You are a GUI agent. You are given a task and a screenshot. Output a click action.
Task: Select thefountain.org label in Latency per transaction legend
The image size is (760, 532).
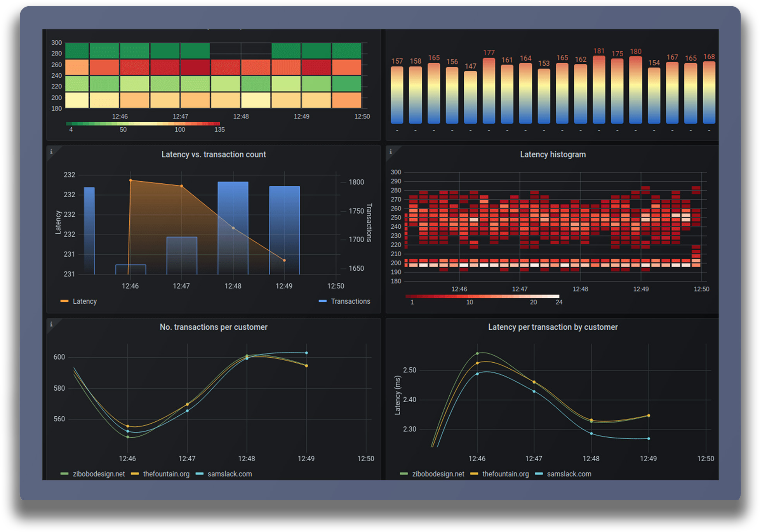pyautogui.click(x=505, y=474)
